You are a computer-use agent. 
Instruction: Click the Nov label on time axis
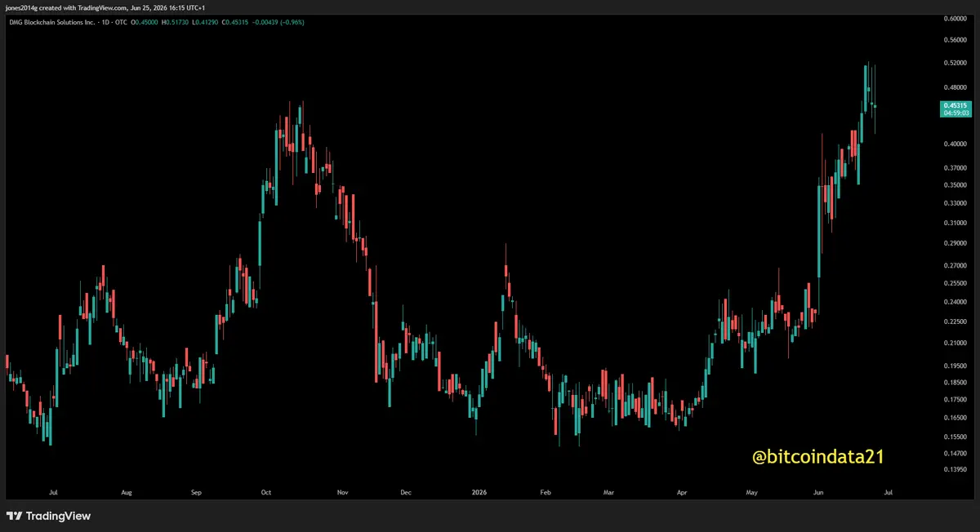point(342,493)
